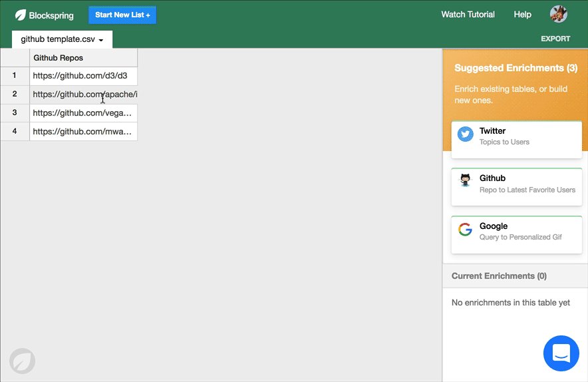This screenshot has width=588, height=382.
Task: Select row number 4 header
Action: click(15, 131)
